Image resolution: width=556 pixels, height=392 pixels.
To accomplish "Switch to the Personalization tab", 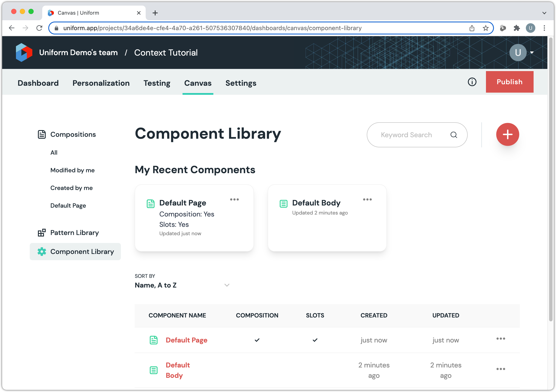I will click(101, 83).
